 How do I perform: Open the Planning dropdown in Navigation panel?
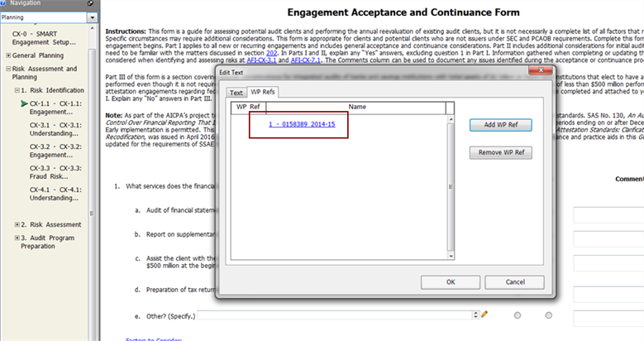pyautogui.click(x=92, y=17)
